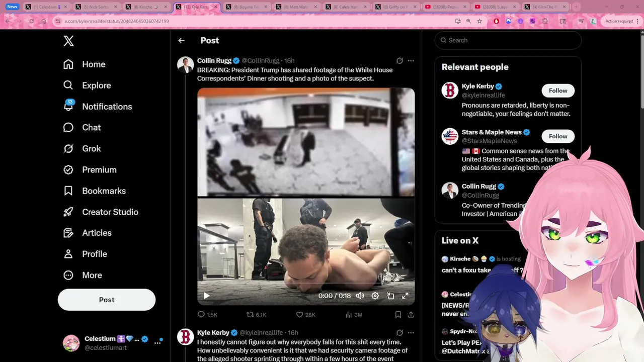Open Profile from sidebar
Screen dimensions: 644x362
click(x=85, y=254)
